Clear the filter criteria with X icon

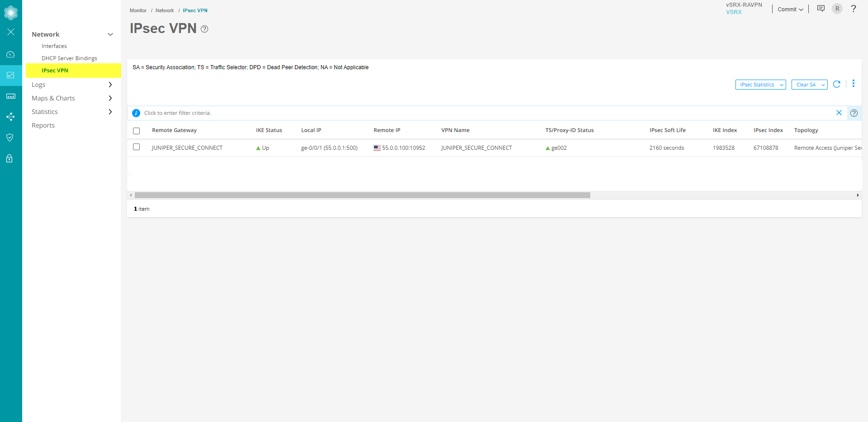pos(839,113)
